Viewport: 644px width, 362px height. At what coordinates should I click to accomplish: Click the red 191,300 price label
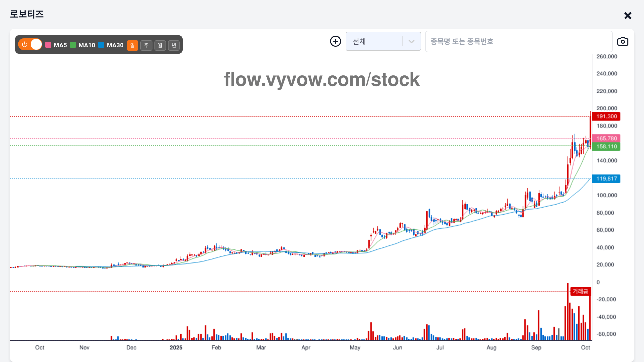click(606, 116)
